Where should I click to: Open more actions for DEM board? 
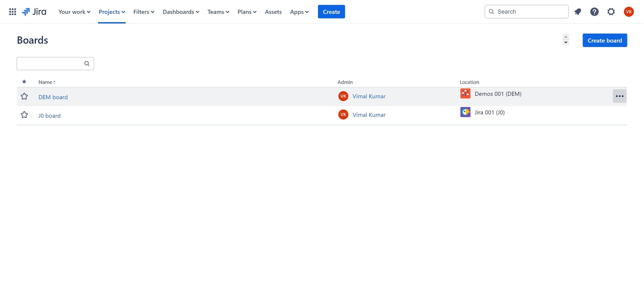tap(619, 96)
